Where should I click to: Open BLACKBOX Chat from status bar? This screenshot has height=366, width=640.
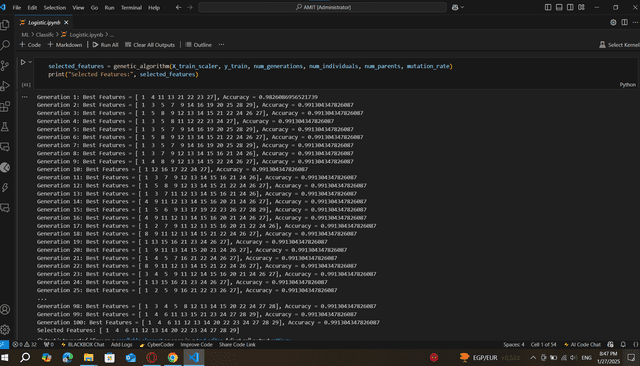tap(82, 344)
